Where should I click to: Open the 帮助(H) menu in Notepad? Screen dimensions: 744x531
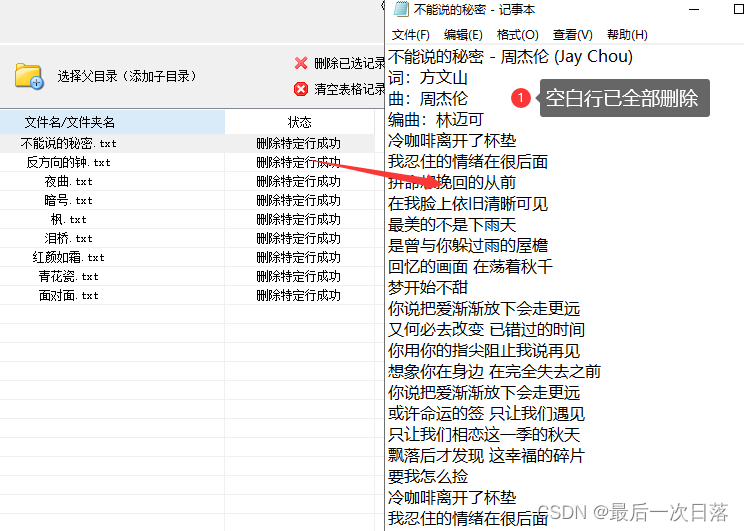[627, 35]
